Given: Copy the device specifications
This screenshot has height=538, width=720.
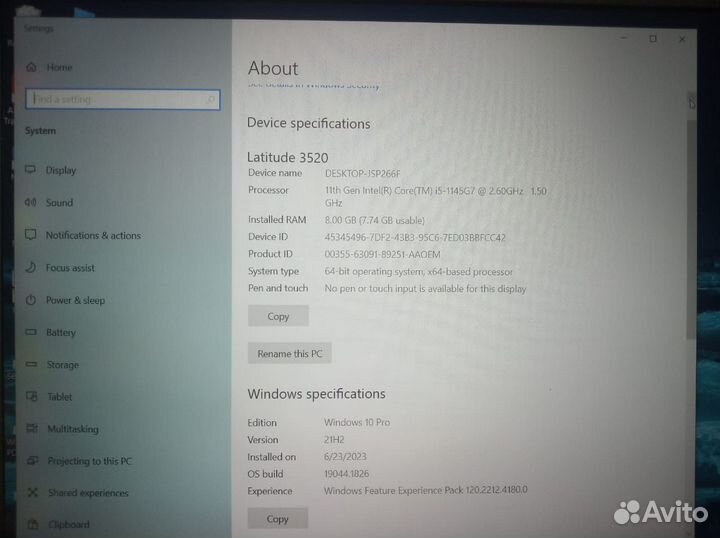Looking at the screenshot, I should tap(278, 316).
